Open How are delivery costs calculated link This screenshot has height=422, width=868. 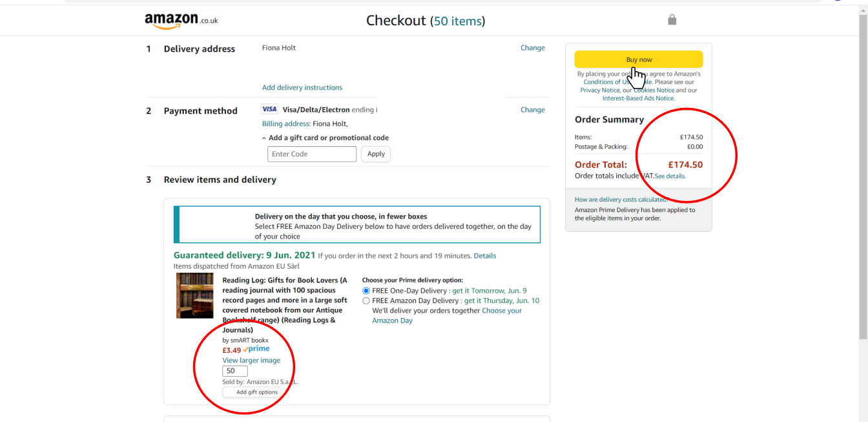623,200
